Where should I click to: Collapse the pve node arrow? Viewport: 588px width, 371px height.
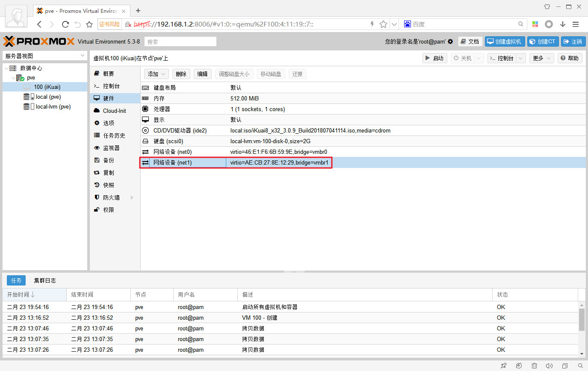14,78
